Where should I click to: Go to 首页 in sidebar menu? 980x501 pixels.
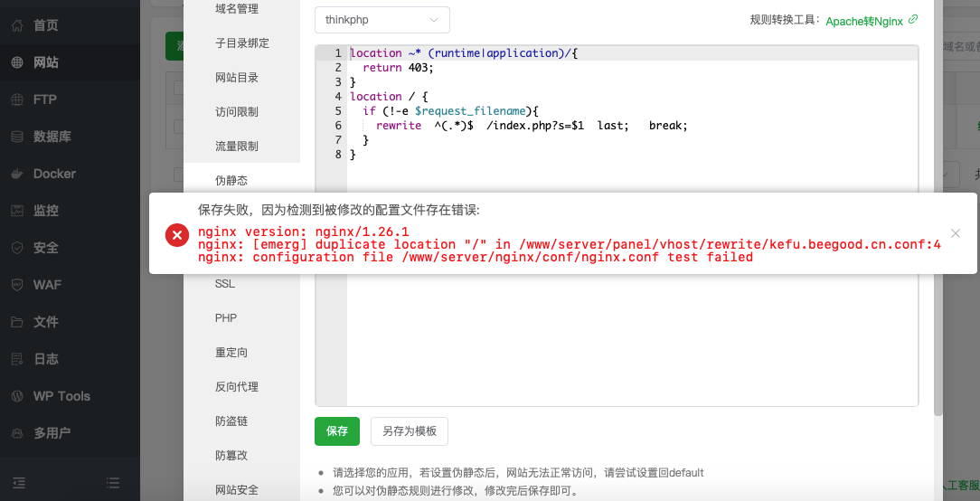coord(46,25)
